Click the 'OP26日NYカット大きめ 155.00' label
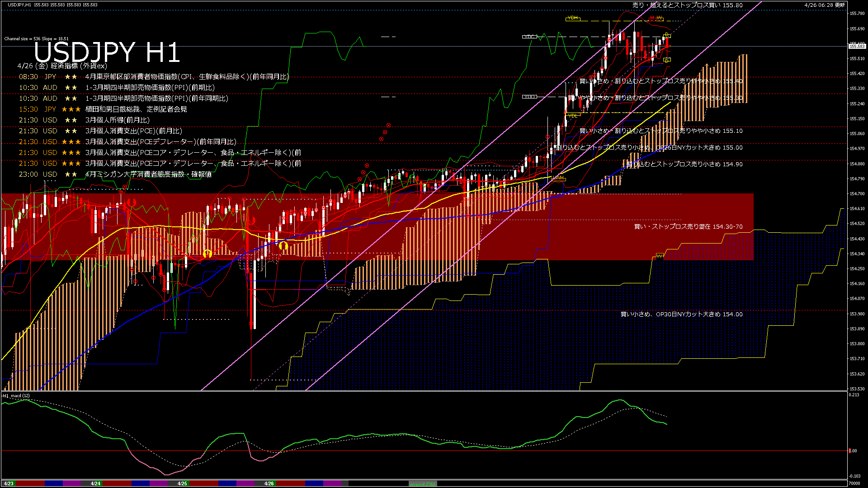 tap(699, 147)
